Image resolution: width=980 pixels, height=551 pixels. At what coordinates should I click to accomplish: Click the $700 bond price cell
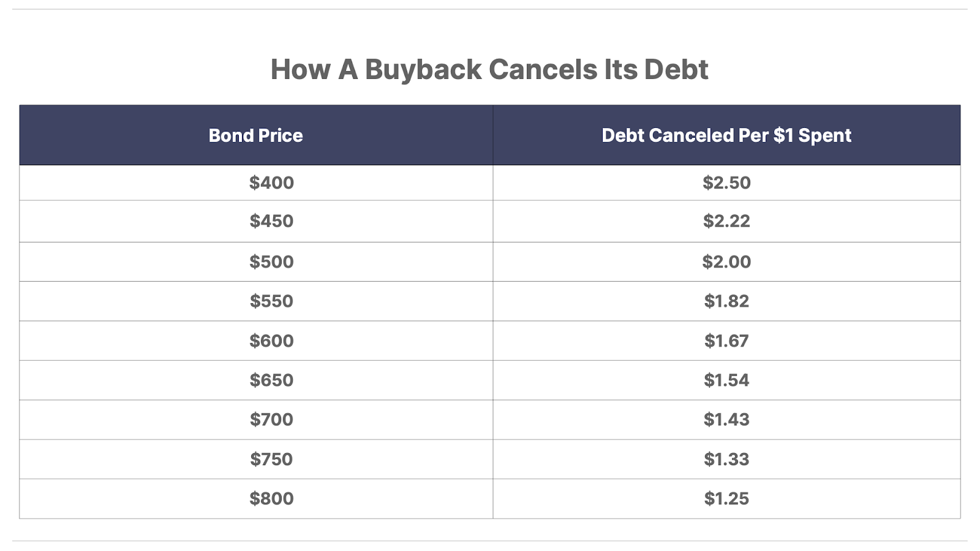coord(256,419)
